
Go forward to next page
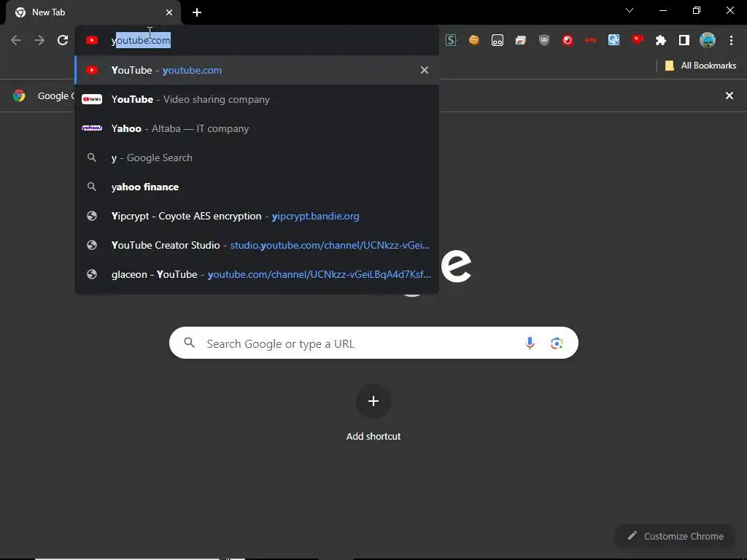tap(39, 41)
